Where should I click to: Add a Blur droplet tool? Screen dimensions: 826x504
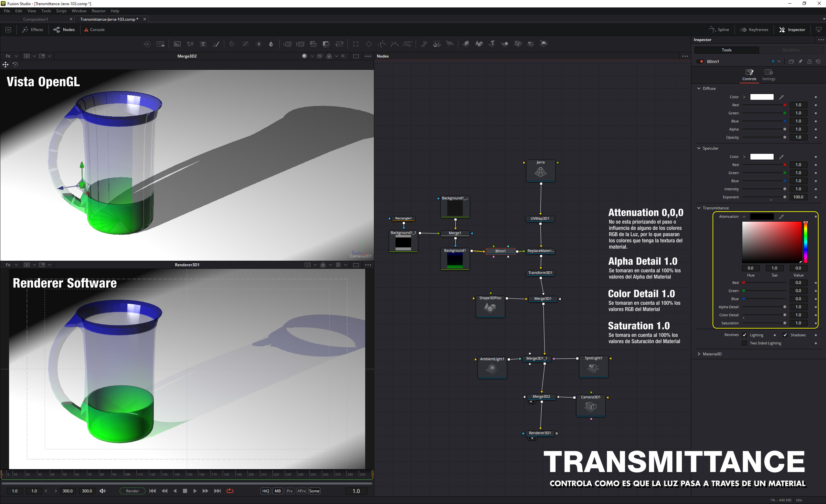[x=271, y=44]
